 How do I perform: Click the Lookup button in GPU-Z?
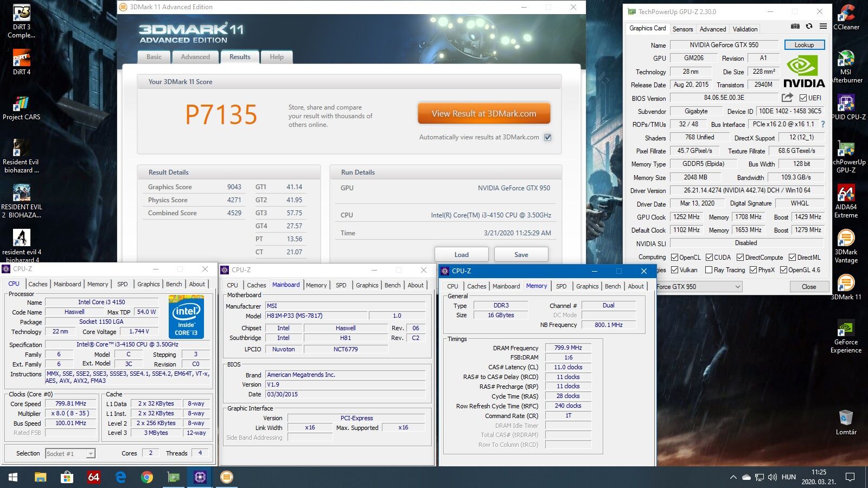804,45
